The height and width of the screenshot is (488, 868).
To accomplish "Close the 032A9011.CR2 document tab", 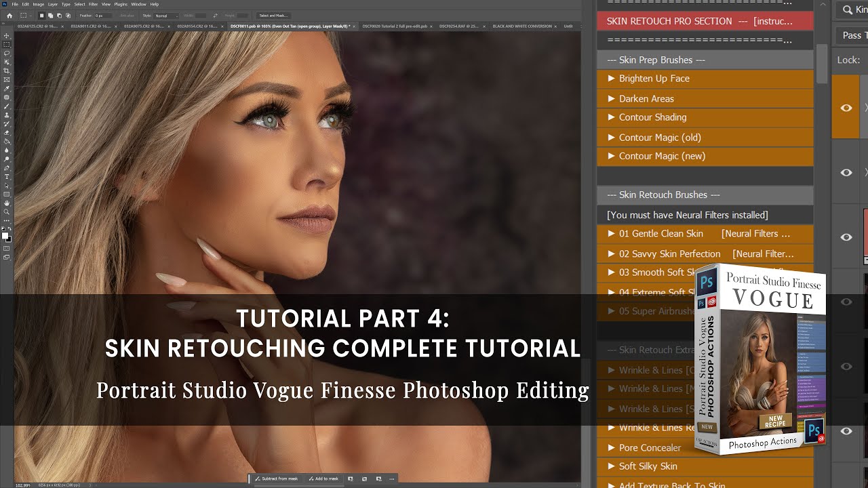I will point(116,26).
